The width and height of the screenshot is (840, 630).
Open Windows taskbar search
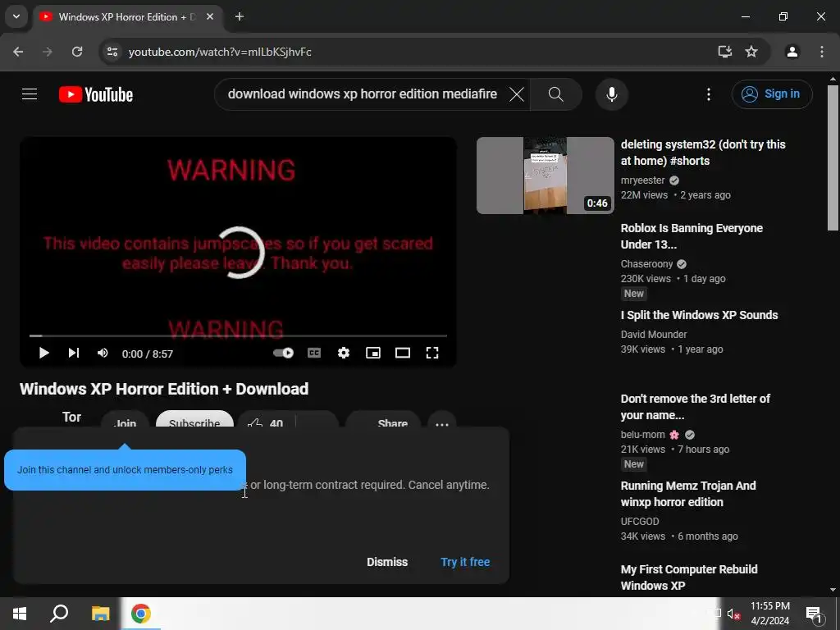[59, 614]
